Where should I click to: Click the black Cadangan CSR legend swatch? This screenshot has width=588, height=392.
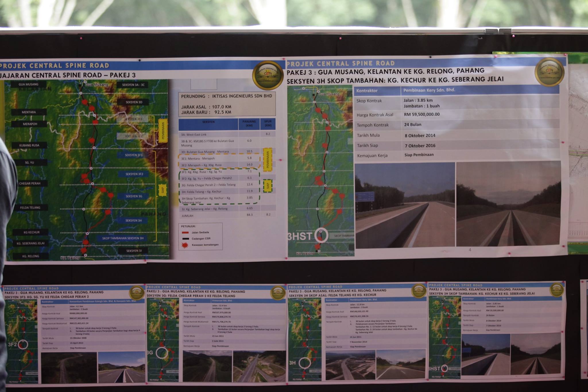[x=185, y=239]
